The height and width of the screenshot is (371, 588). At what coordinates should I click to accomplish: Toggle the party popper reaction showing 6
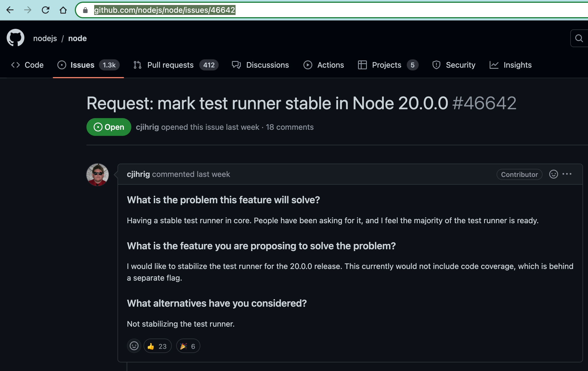click(188, 346)
